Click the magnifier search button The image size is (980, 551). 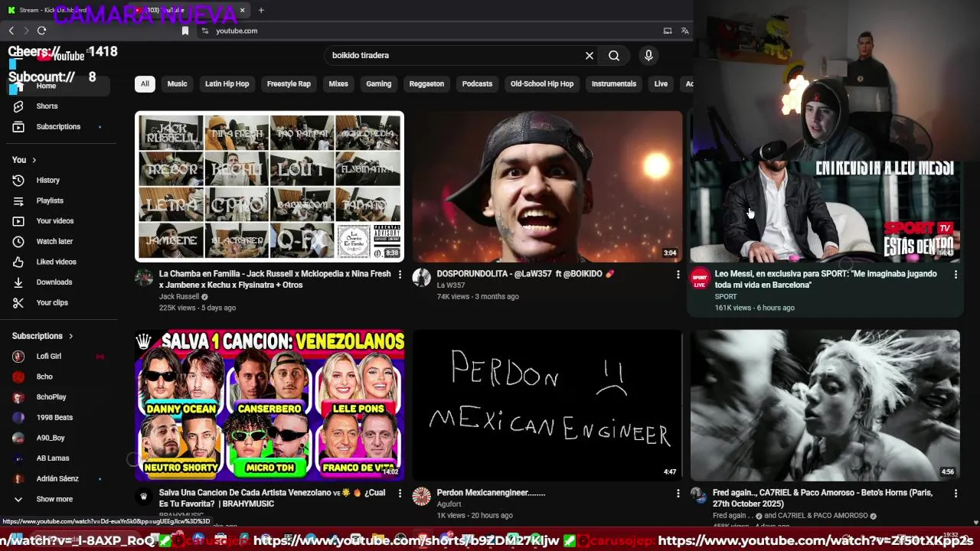click(614, 56)
